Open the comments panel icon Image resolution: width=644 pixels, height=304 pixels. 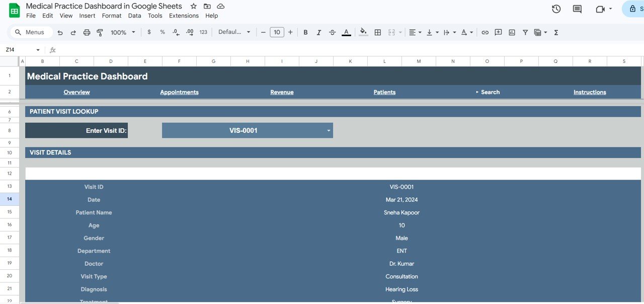[577, 9]
